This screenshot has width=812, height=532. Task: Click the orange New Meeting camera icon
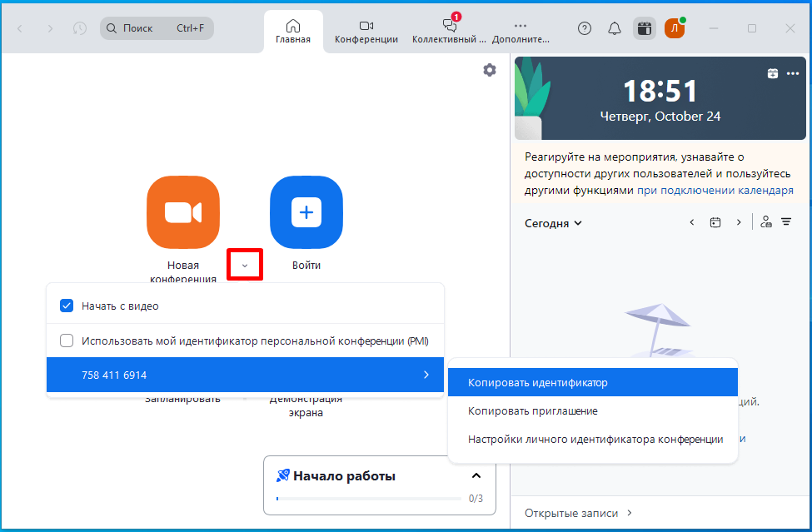[x=183, y=212]
